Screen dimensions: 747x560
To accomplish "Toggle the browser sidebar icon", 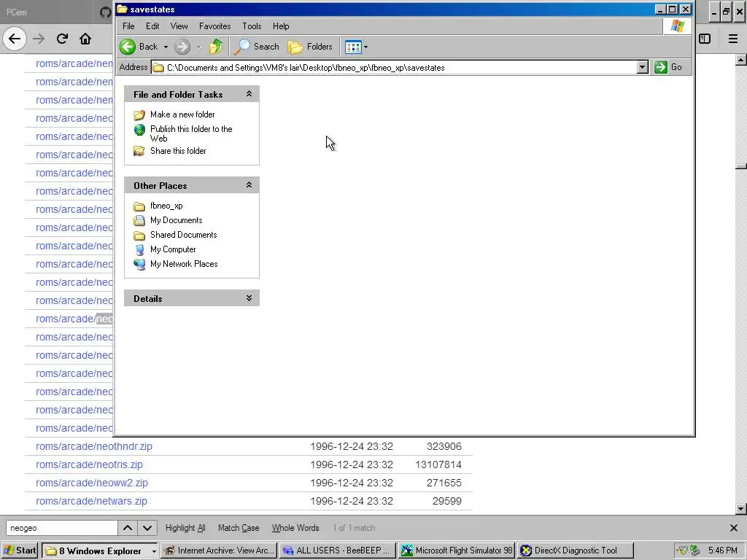I will tap(705, 39).
